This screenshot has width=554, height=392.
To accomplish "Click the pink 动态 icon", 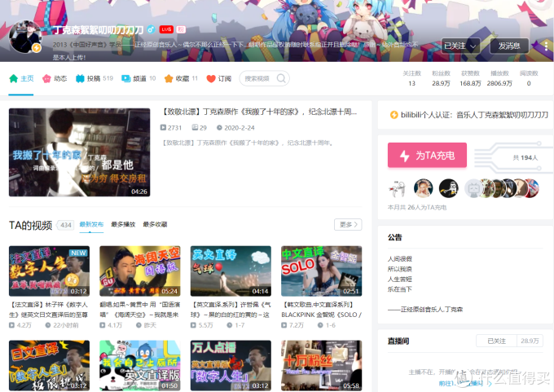I will pyautogui.click(x=46, y=78).
